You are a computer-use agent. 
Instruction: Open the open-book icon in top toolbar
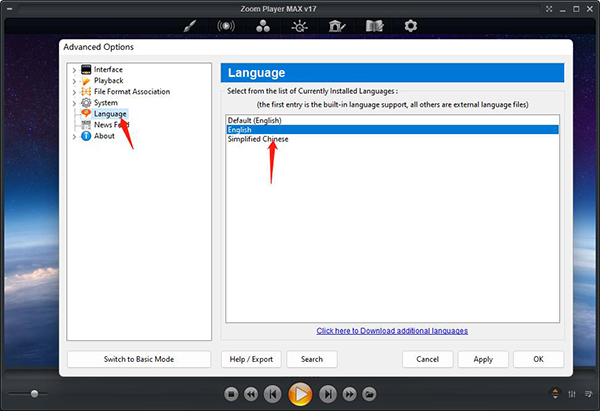375,26
